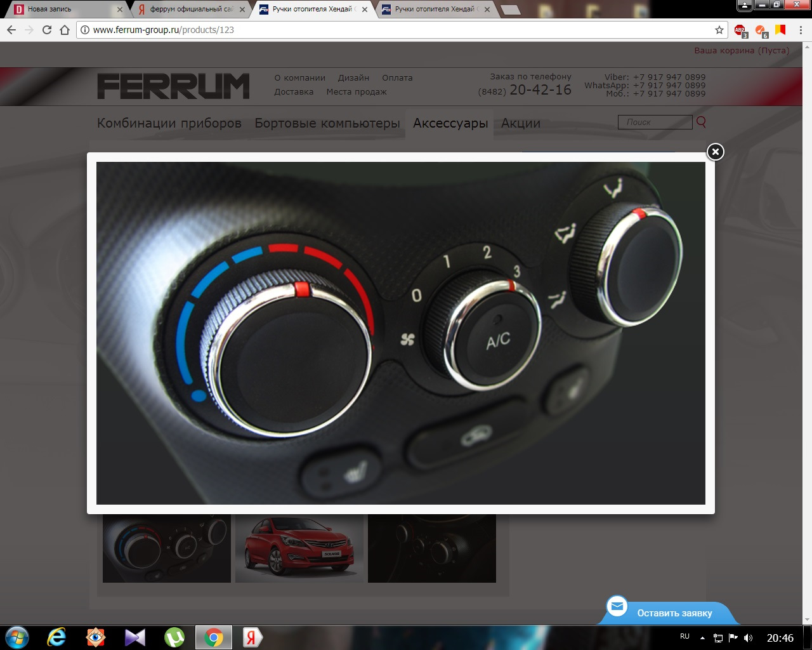The image size is (812, 650).
Task: Switch to the феррум официальный сайт tab
Action: point(191,10)
